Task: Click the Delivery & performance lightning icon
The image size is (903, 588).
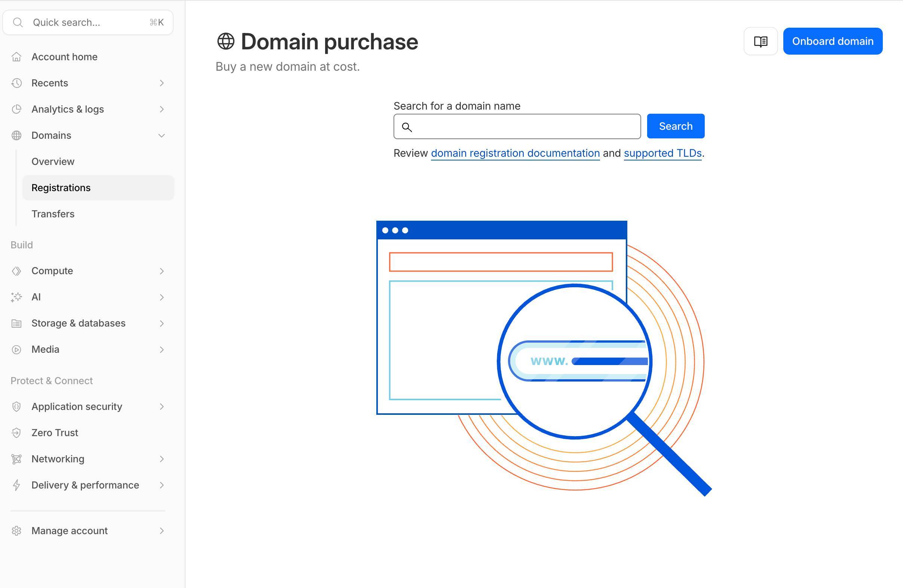Action: pyautogui.click(x=16, y=485)
